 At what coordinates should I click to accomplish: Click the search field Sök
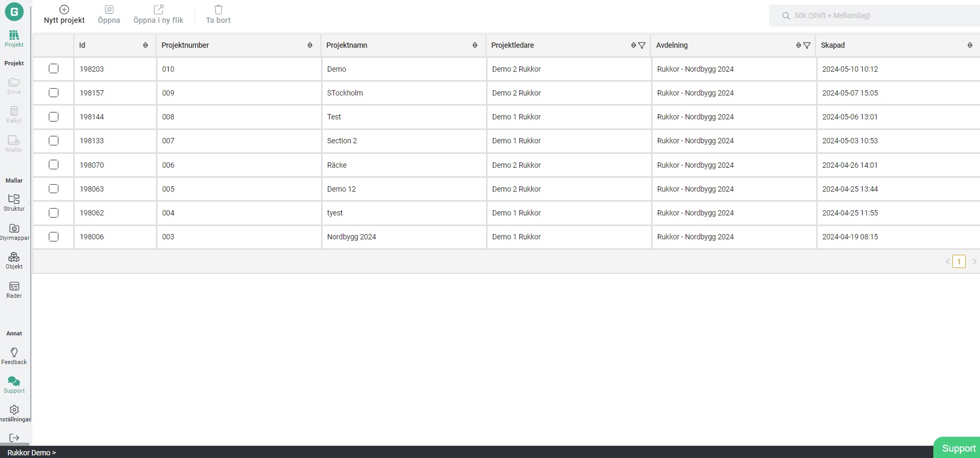pyautogui.click(x=874, y=15)
